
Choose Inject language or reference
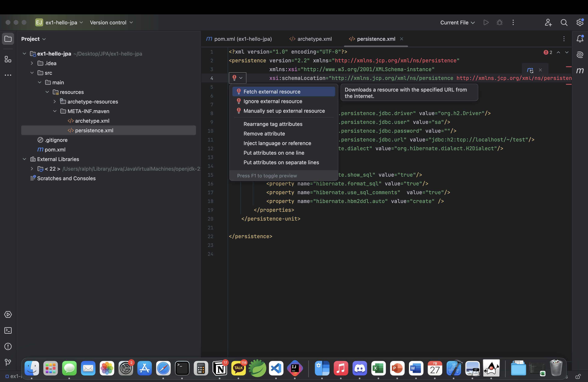pos(284,143)
